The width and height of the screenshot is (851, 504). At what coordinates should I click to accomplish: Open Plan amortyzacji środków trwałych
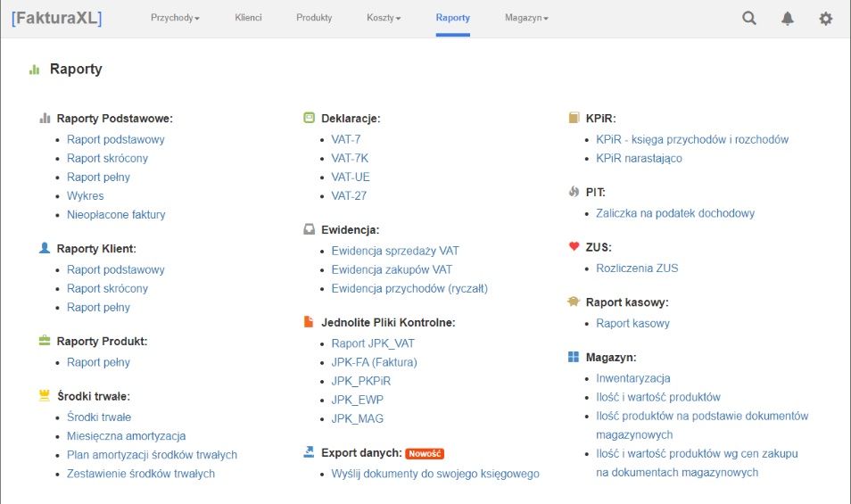152,455
